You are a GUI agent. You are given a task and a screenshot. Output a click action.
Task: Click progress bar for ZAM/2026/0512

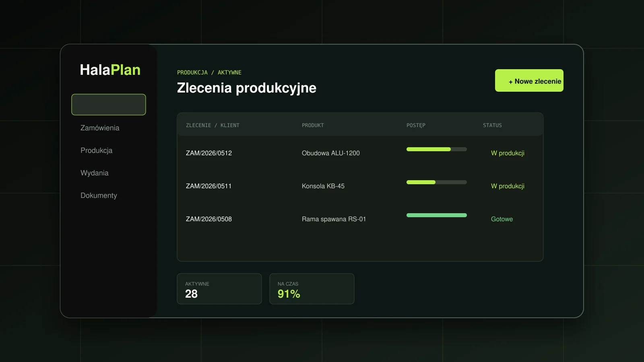pos(437,149)
